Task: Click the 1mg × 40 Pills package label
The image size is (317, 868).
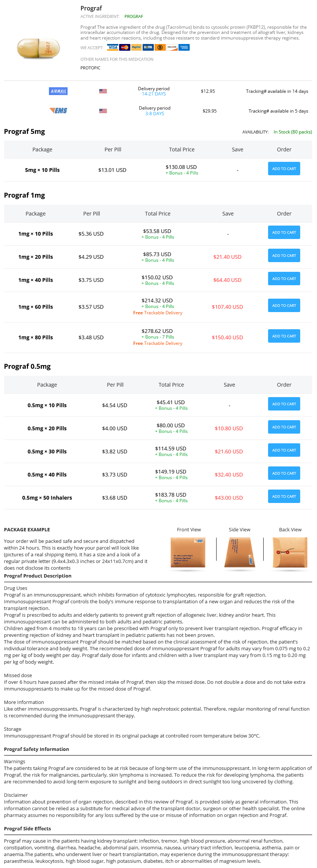Action: [35, 280]
